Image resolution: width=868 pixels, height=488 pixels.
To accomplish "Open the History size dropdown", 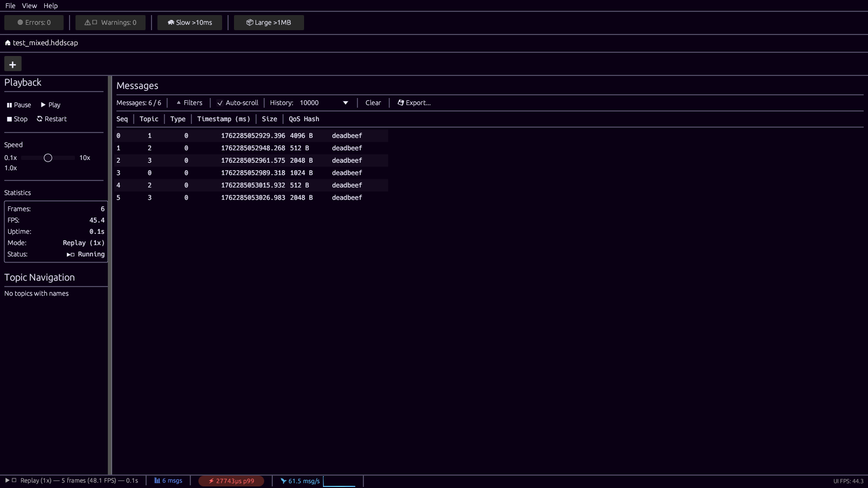I will [345, 102].
